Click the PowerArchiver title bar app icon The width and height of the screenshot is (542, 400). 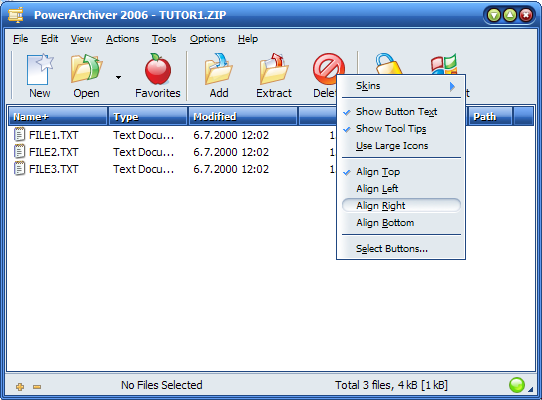pos(16,15)
